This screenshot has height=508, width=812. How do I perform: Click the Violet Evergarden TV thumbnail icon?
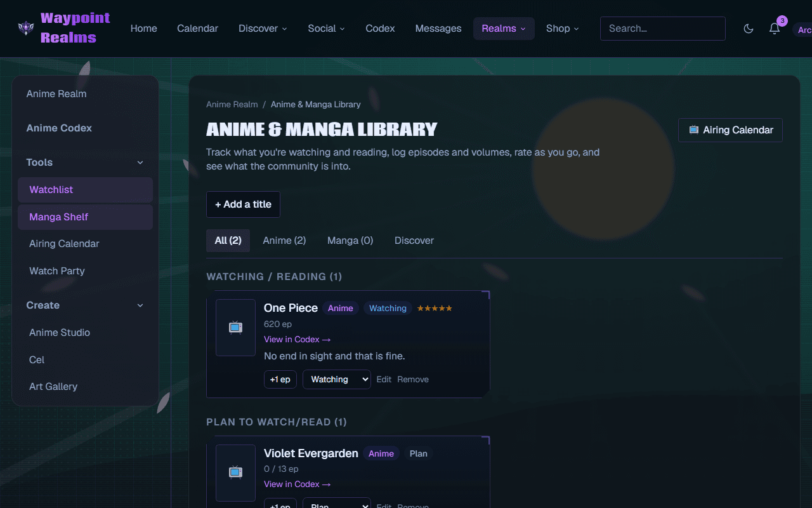(x=235, y=472)
